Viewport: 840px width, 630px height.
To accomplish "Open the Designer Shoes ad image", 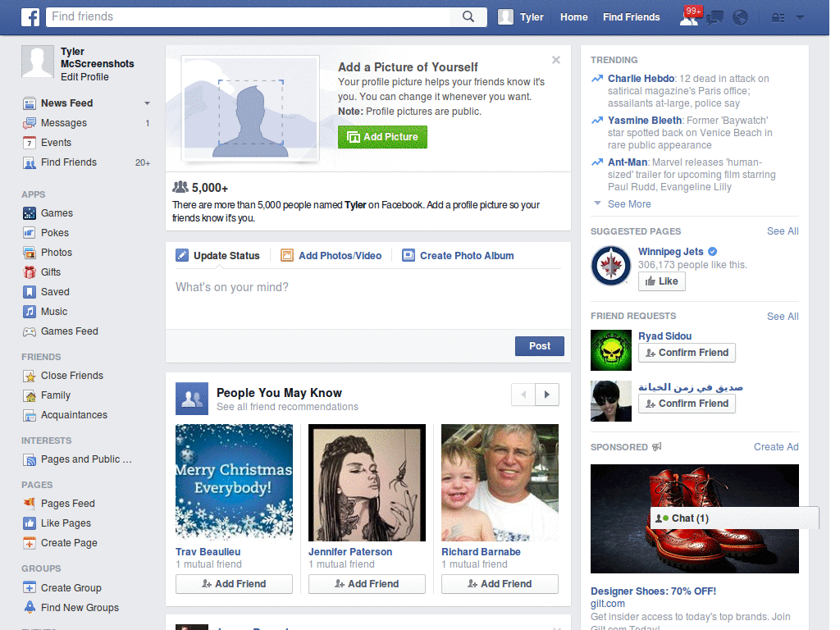I will (x=694, y=518).
